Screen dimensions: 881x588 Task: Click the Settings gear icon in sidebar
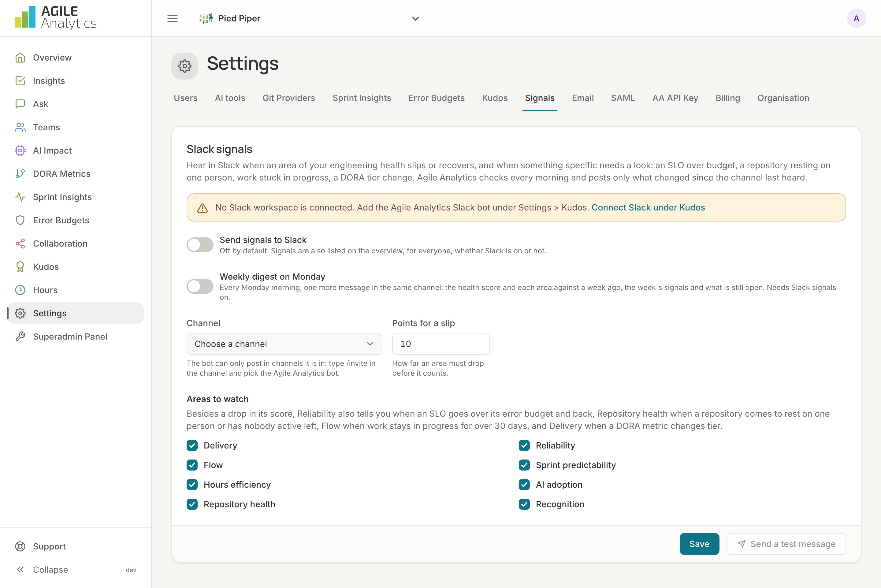pos(20,313)
